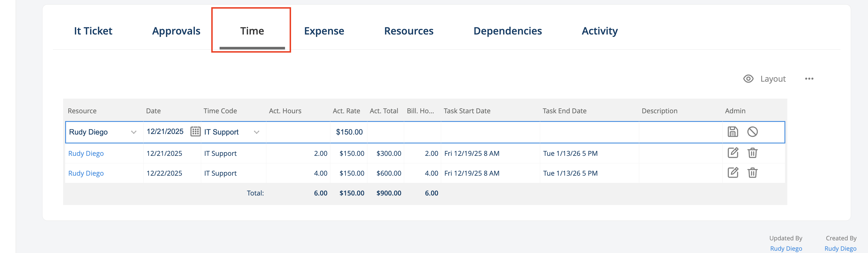Click the Description input in the edit row
The width and height of the screenshot is (868, 253).
click(x=680, y=132)
